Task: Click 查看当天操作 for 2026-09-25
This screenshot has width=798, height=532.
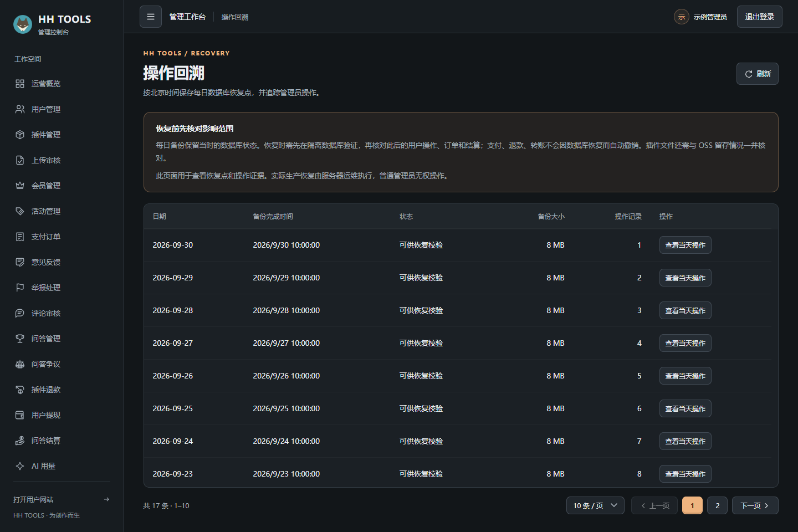Action: 686,408
